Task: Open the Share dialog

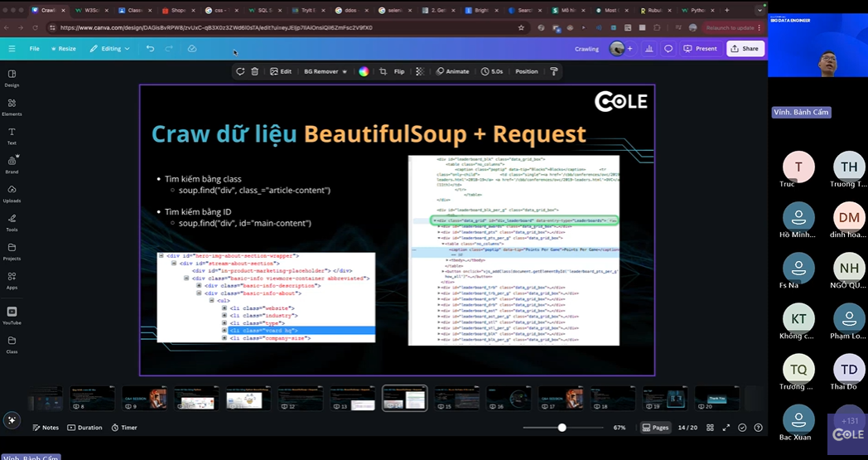Action: pos(745,49)
